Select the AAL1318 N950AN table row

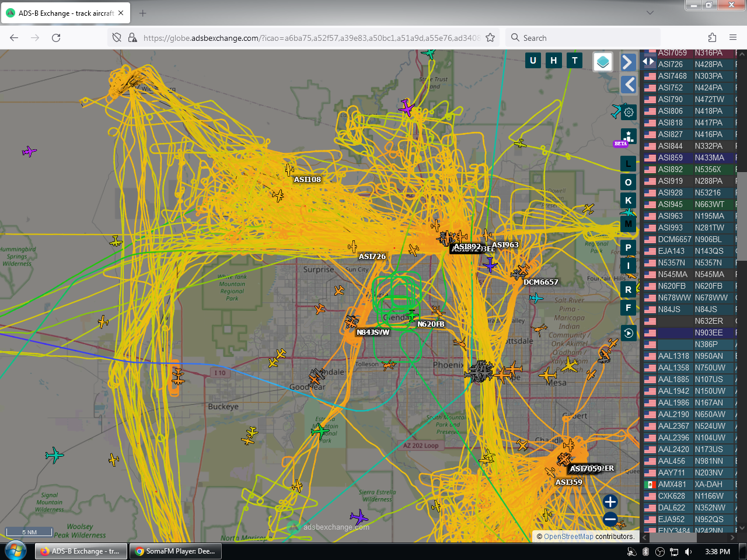[x=689, y=356]
